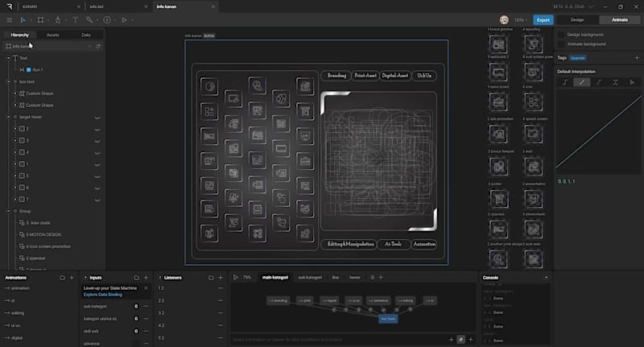The image size is (644, 347).
Task: Switch to the Assets tab
Action: [53, 35]
